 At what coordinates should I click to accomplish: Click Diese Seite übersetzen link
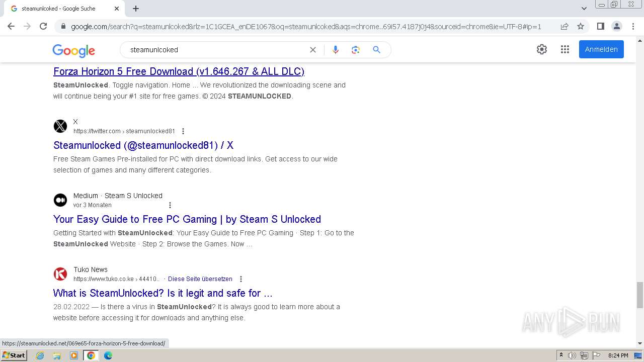[200, 279]
